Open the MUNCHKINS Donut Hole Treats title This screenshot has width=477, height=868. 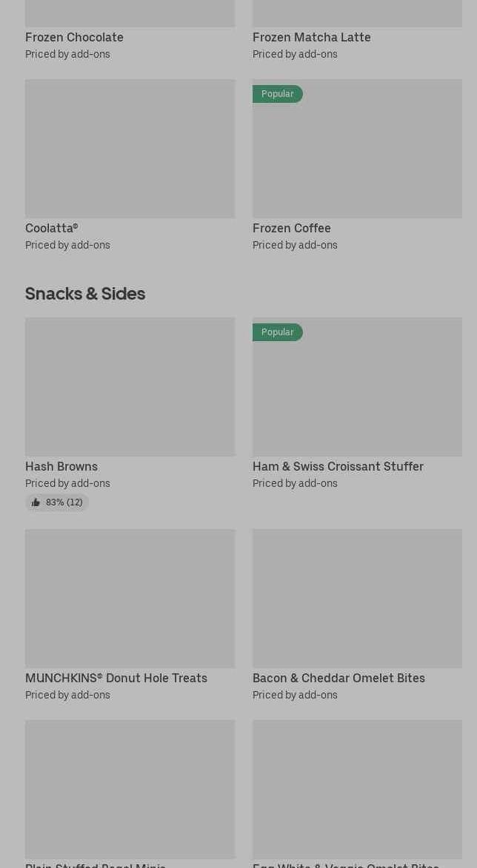tap(116, 678)
